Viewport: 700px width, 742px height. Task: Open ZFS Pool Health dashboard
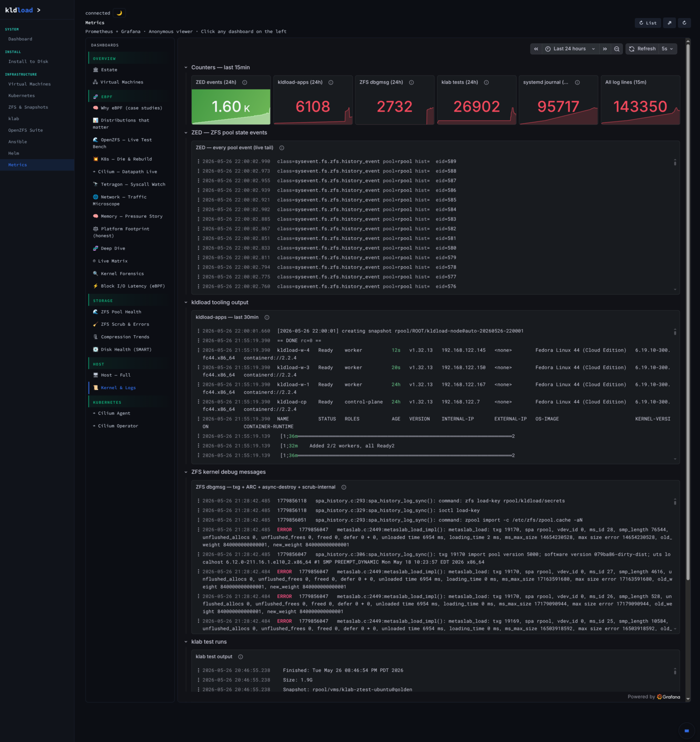coord(129,312)
